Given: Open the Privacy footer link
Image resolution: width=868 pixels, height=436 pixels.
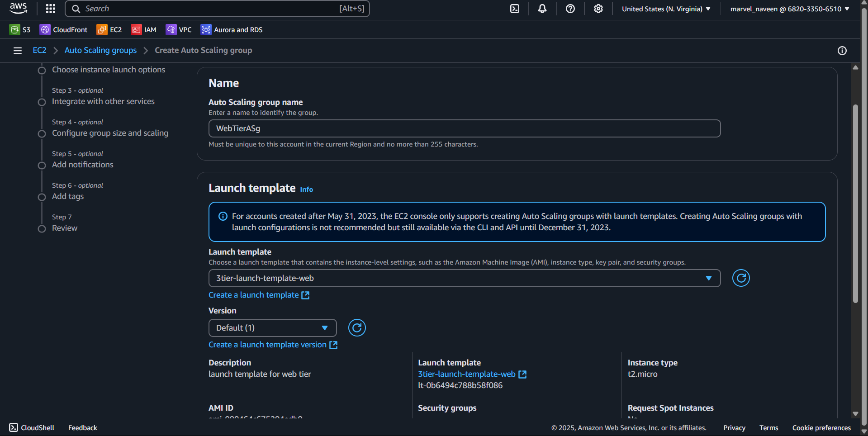Looking at the screenshot, I should click(x=734, y=427).
